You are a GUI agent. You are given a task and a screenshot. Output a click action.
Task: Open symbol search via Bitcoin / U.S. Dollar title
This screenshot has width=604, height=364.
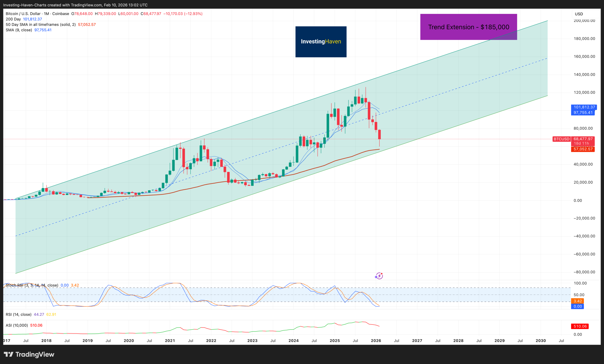pos(23,14)
